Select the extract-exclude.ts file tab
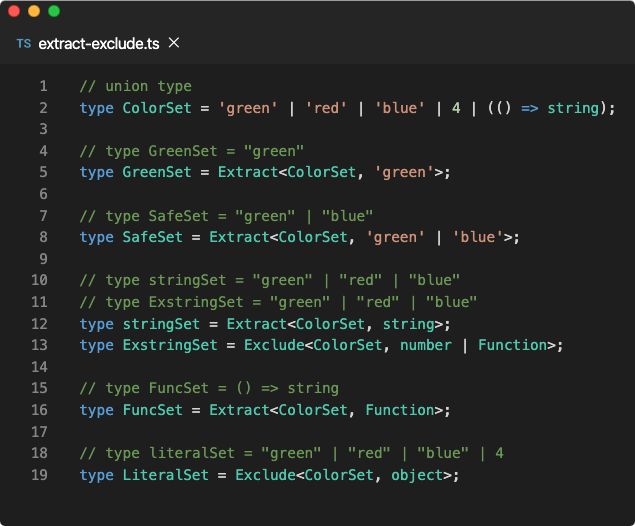 pos(98,43)
